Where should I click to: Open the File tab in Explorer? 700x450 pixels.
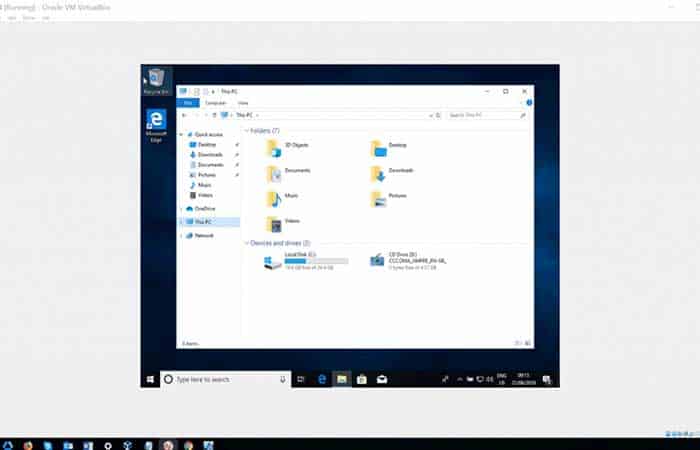pos(188,103)
